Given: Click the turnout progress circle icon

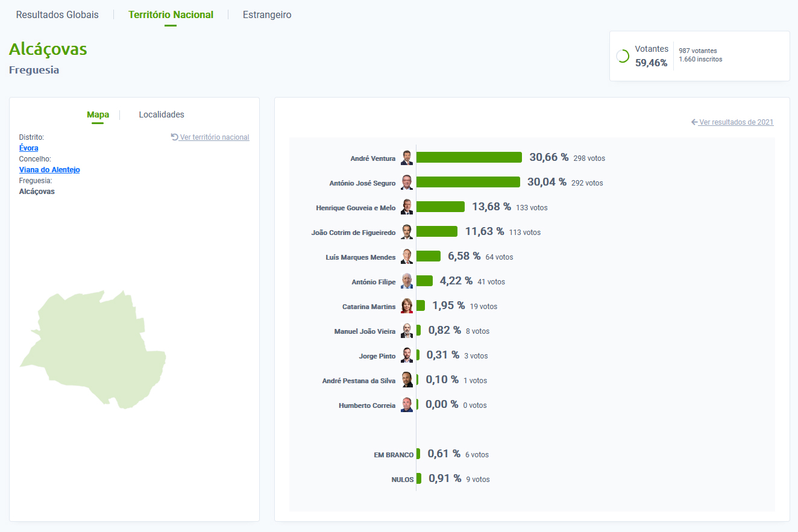Looking at the screenshot, I should point(623,56).
